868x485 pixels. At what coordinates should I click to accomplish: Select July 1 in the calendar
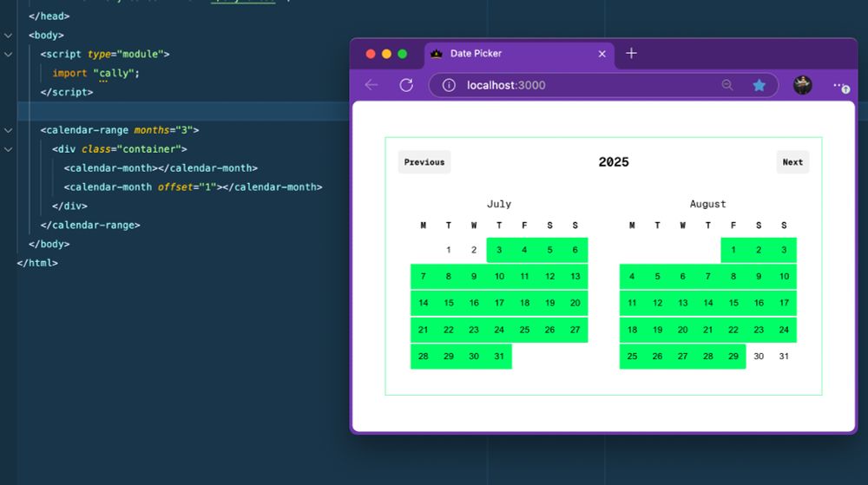click(x=449, y=250)
